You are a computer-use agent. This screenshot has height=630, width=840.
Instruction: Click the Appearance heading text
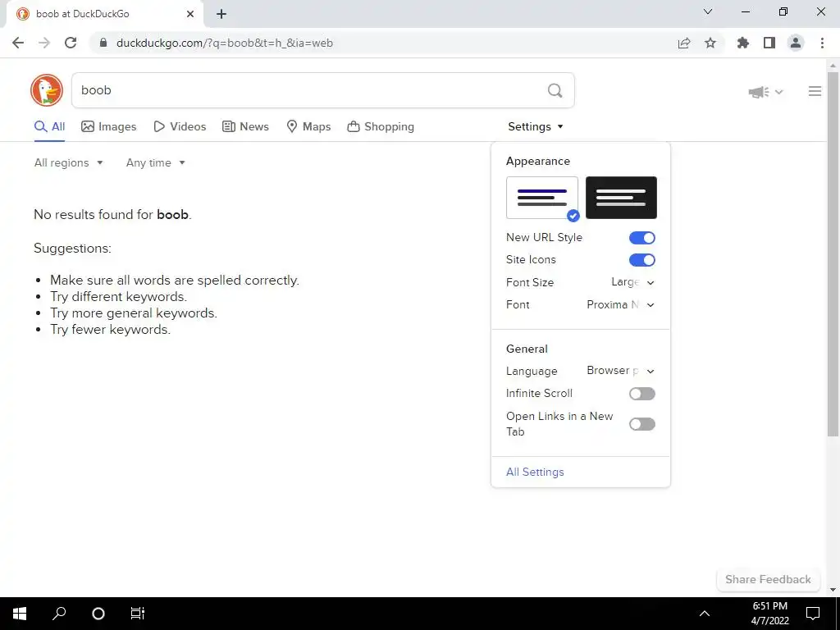tap(538, 162)
